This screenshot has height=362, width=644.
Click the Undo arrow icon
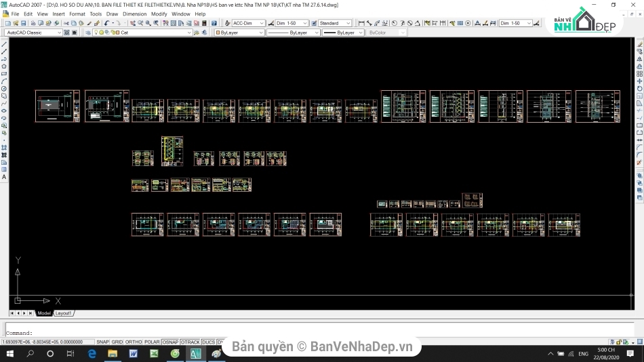pyautogui.click(x=107, y=23)
